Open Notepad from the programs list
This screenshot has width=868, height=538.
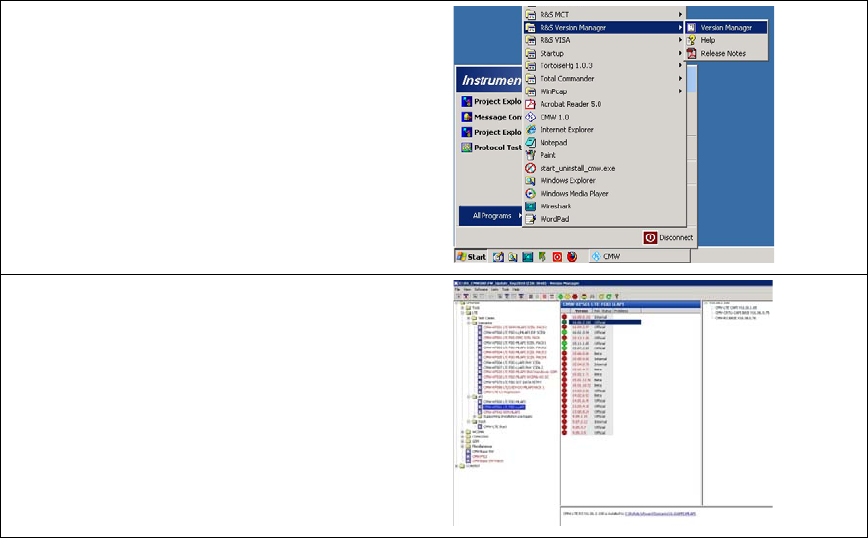[604, 142]
